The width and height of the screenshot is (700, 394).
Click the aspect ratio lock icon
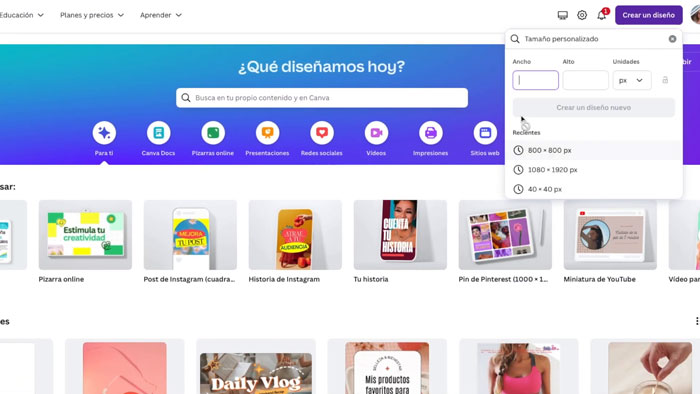click(665, 80)
